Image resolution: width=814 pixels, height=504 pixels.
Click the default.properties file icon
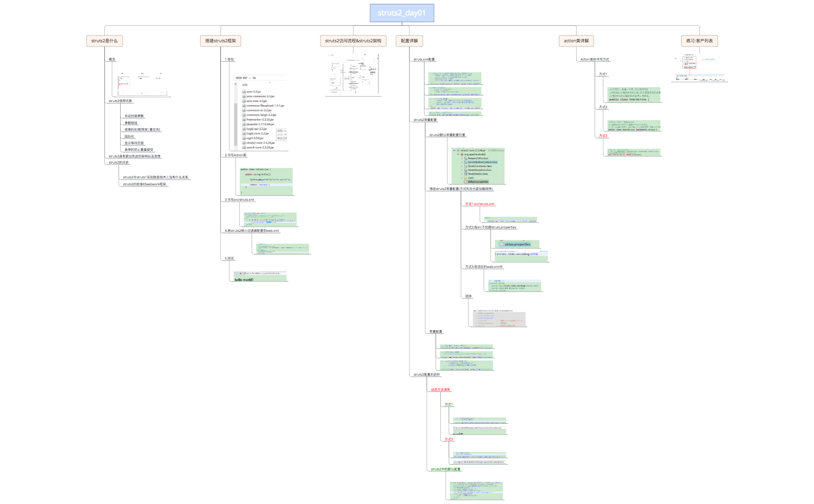point(466,182)
